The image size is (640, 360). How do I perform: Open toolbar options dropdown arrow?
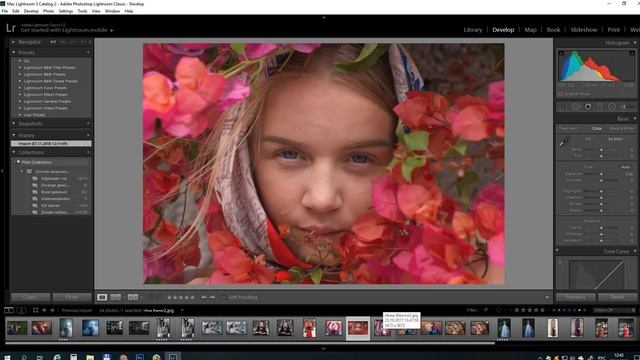point(547,298)
